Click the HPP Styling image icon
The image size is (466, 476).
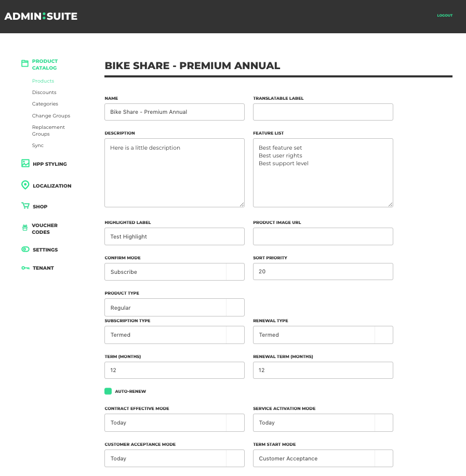(x=25, y=163)
